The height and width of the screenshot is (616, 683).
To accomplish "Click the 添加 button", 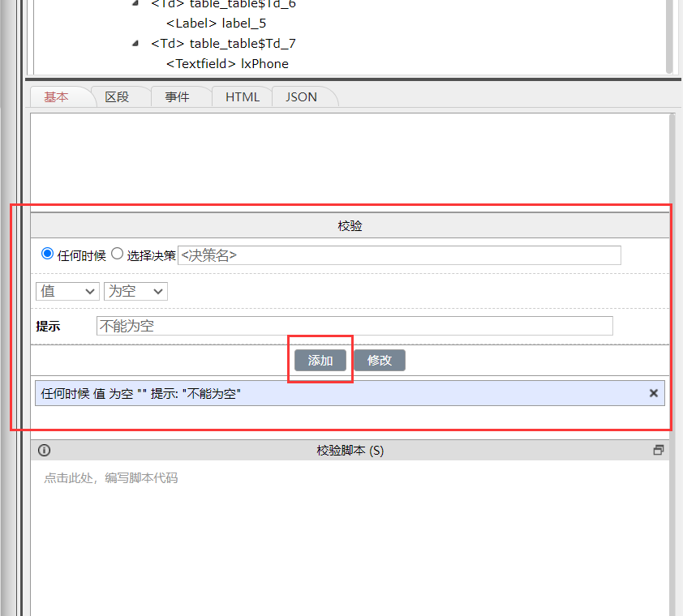I will [320, 360].
